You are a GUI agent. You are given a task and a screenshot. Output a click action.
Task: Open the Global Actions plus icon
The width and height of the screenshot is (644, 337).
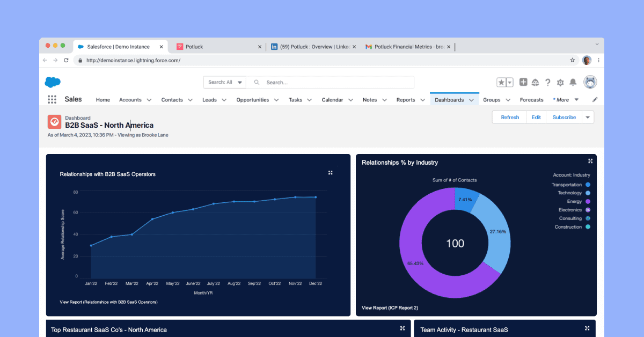pyautogui.click(x=523, y=82)
